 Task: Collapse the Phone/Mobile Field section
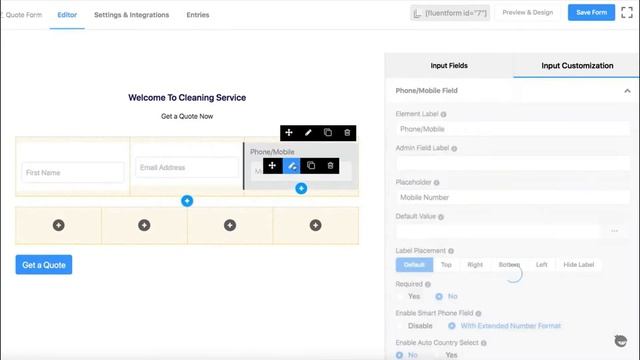[x=627, y=91]
